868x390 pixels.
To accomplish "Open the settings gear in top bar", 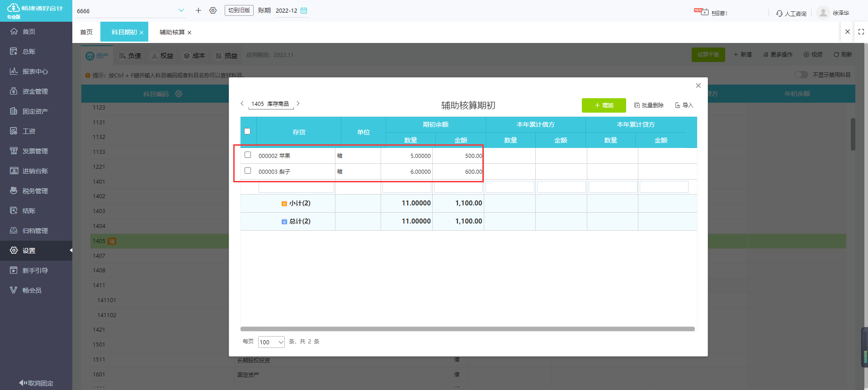I will pos(213,10).
